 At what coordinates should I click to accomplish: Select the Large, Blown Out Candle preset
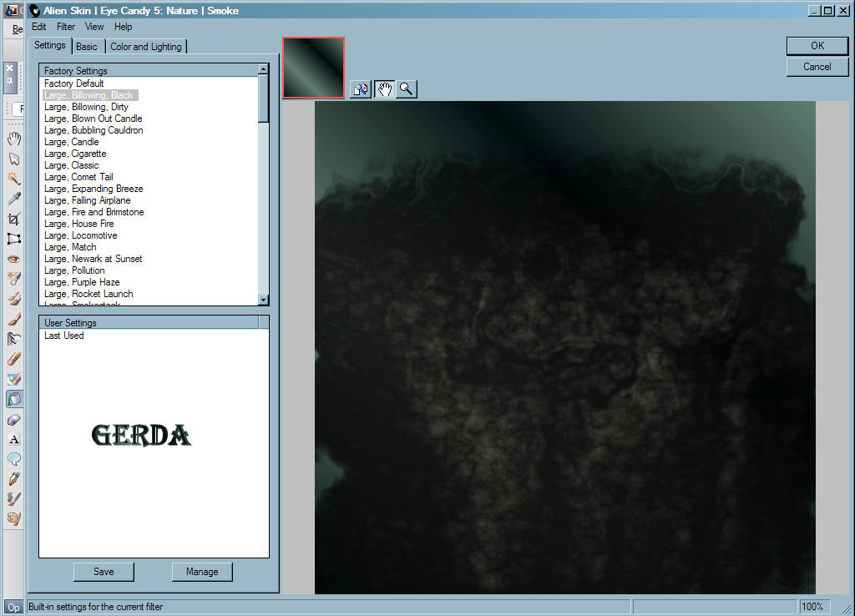click(94, 119)
